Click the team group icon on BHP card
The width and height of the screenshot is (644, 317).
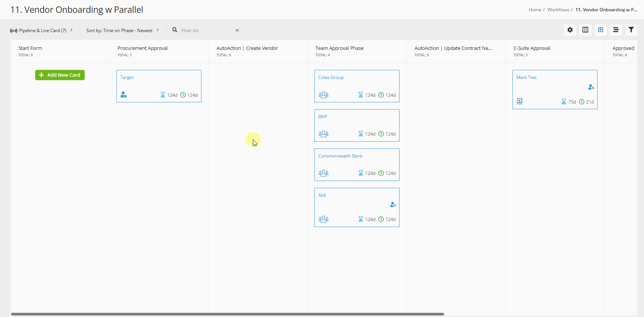324,134
